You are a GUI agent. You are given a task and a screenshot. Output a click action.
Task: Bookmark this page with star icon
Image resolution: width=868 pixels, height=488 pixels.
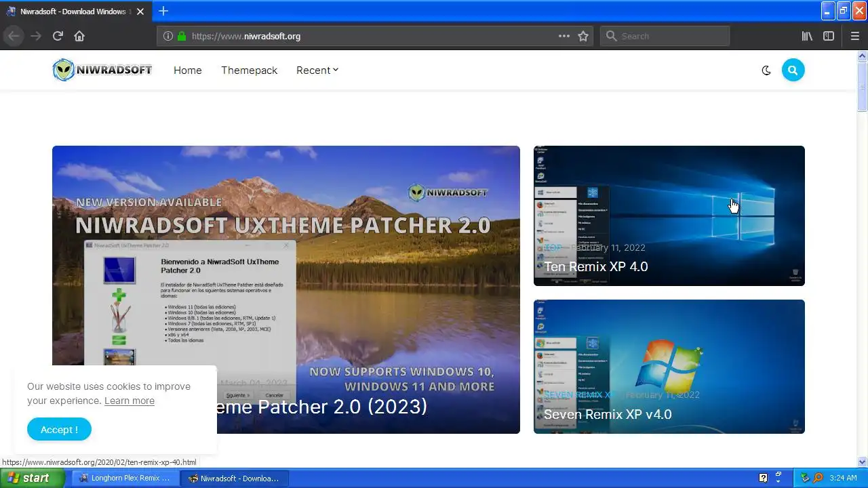[x=583, y=36]
